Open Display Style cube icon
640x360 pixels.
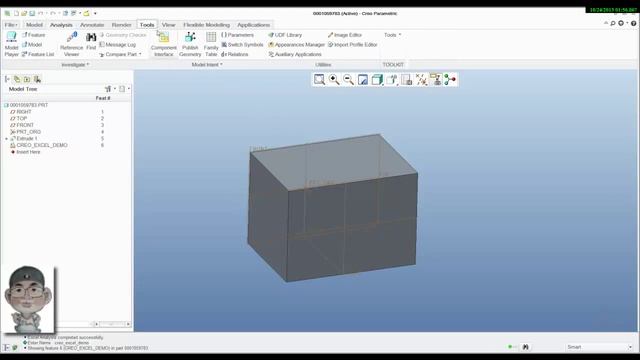pyautogui.click(x=377, y=80)
